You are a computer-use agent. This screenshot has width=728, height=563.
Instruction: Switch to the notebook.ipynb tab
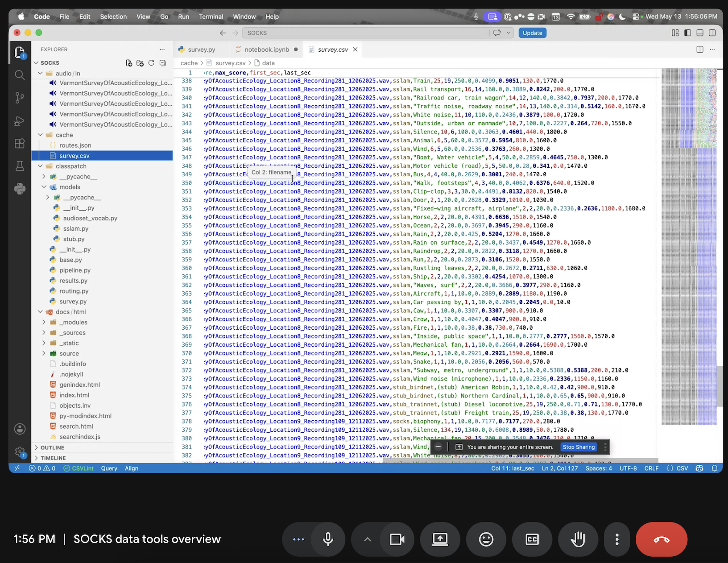267,50
